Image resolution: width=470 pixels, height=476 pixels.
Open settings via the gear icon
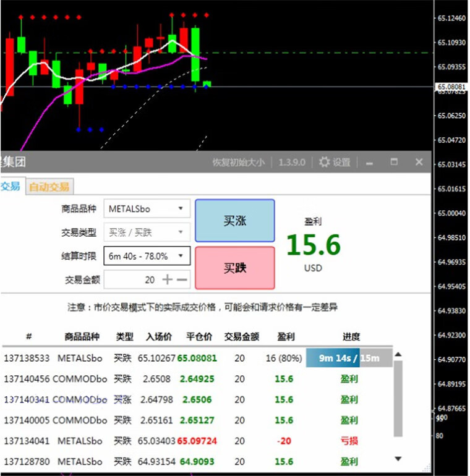coord(324,162)
